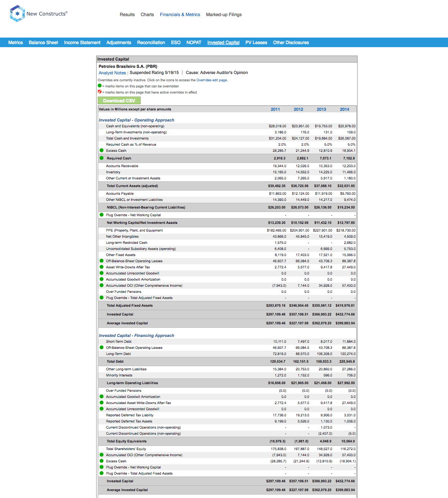Click override dot next to Plug Override - Total Adjusted Fixed Assets in Operating Approach
The height and width of the screenshot is (498, 448).
[102, 297]
